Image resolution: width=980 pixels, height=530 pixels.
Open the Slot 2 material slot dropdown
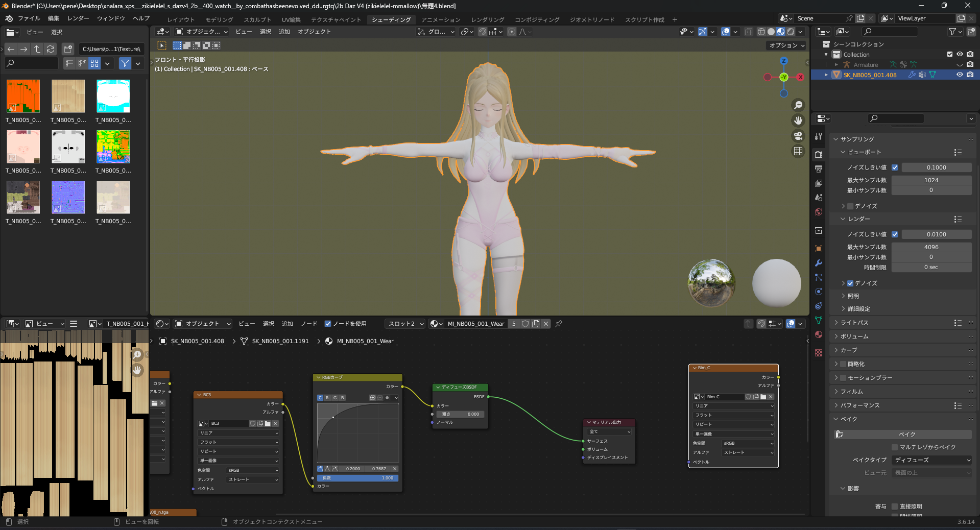tap(405, 324)
